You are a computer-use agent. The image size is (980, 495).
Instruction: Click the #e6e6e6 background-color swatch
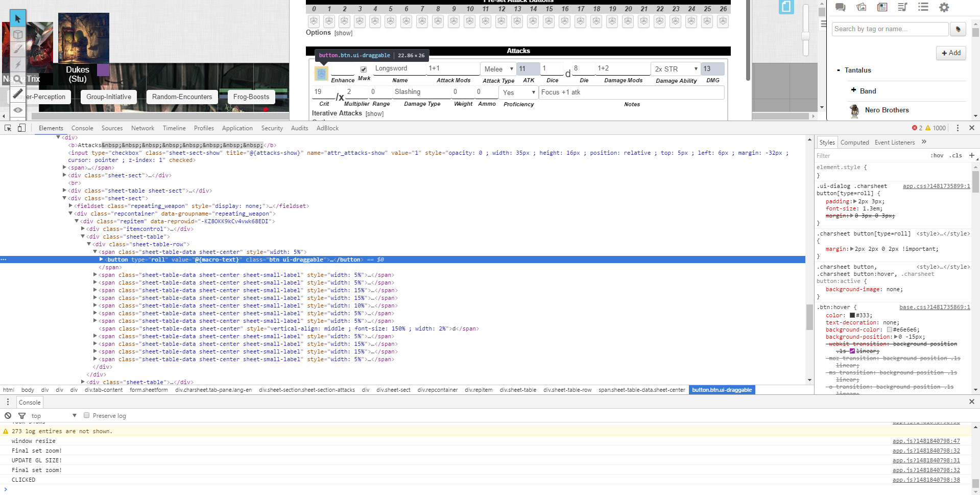[x=890, y=330]
